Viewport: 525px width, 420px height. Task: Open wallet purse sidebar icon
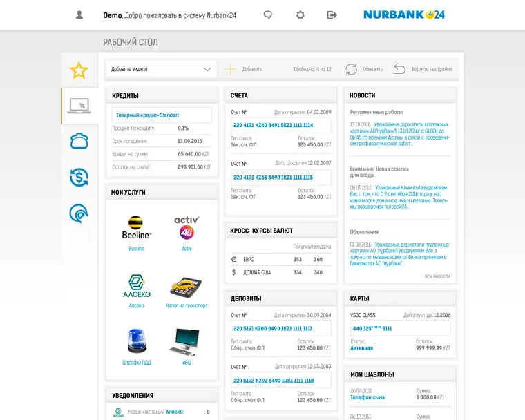(79, 141)
